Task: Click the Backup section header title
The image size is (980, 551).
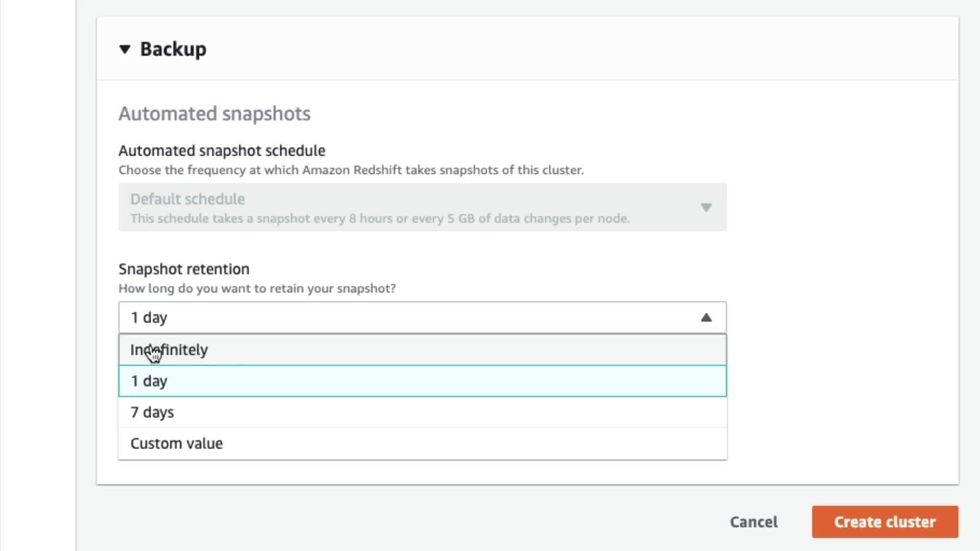Action: coord(173,49)
